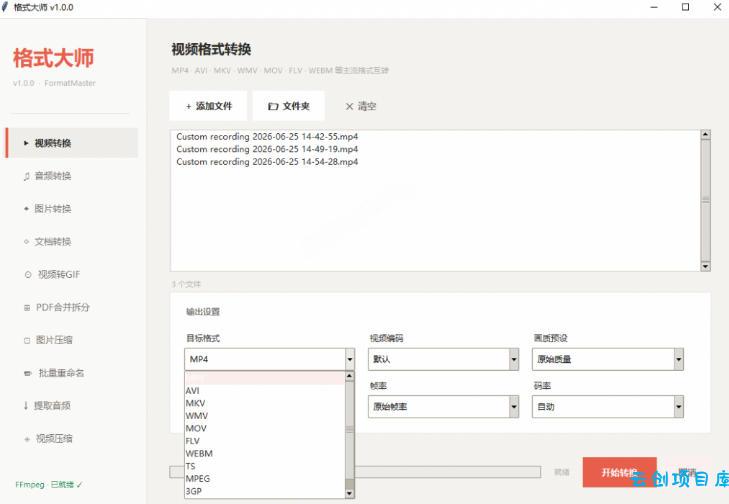Choose MKV from the format list
The width and height of the screenshot is (729, 504).
click(265, 403)
